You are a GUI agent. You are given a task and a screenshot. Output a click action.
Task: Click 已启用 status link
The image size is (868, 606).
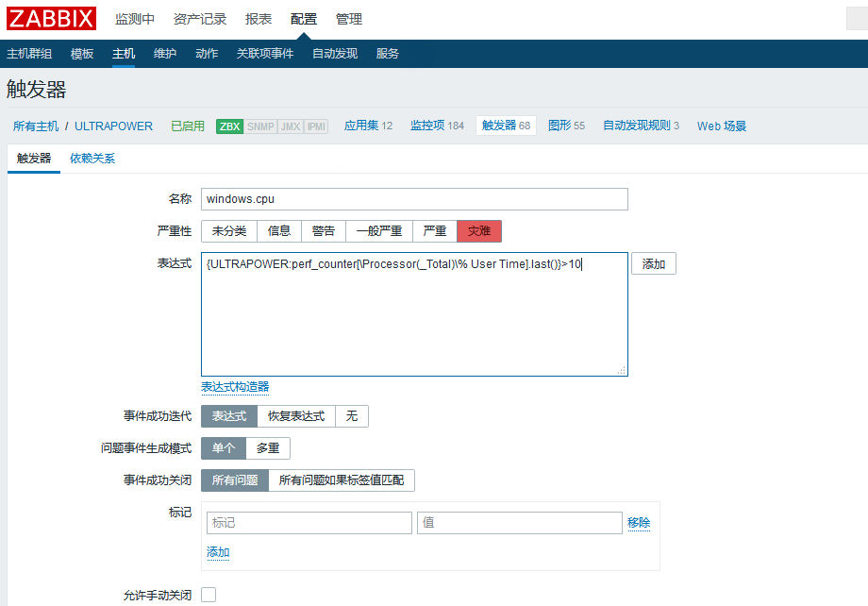click(x=188, y=126)
